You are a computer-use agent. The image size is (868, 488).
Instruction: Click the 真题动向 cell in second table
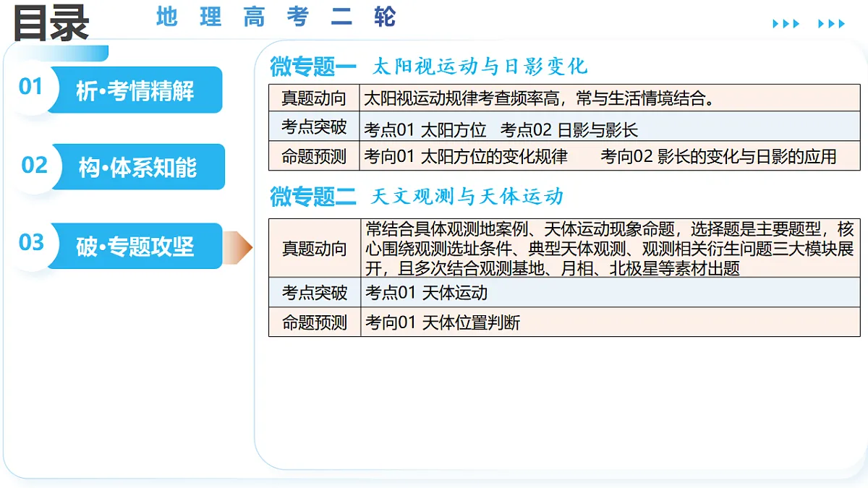click(x=315, y=249)
